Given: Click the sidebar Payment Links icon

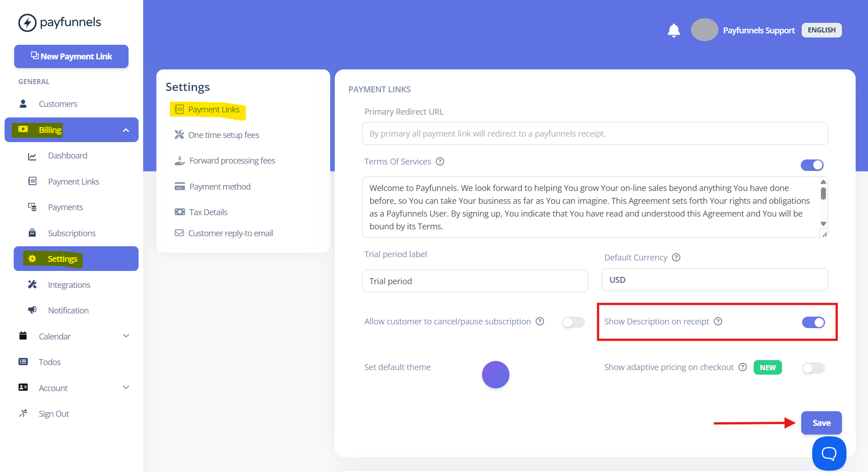Looking at the screenshot, I should [x=32, y=181].
